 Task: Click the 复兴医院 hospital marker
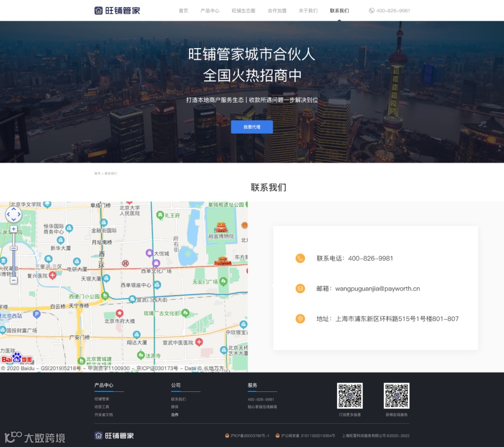[53, 275]
